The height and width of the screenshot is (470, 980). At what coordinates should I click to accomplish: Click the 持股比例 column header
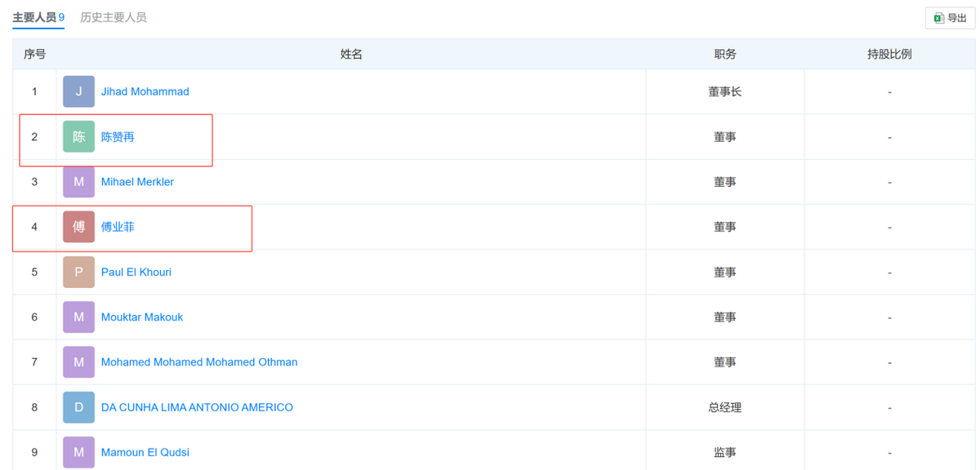[x=889, y=54]
